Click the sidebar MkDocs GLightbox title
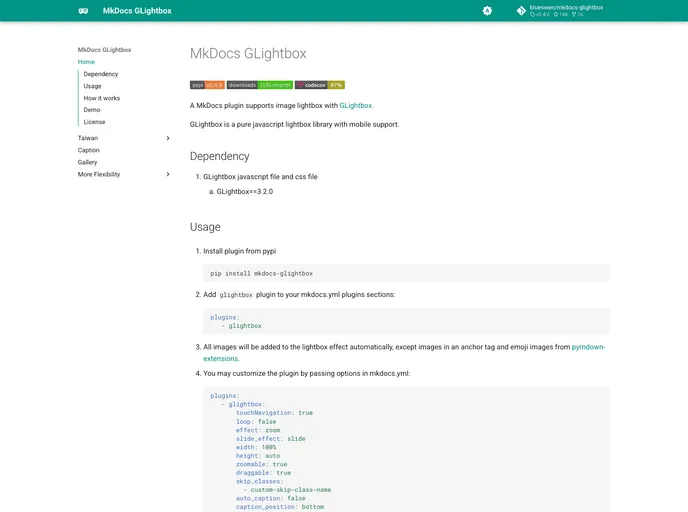Screen dimensions: 688x512 click(104, 50)
